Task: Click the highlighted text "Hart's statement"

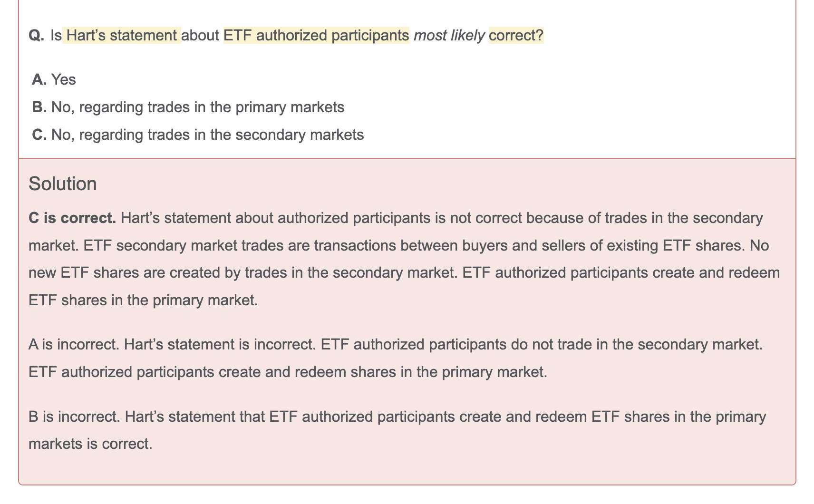Action: [x=122, y=36]
